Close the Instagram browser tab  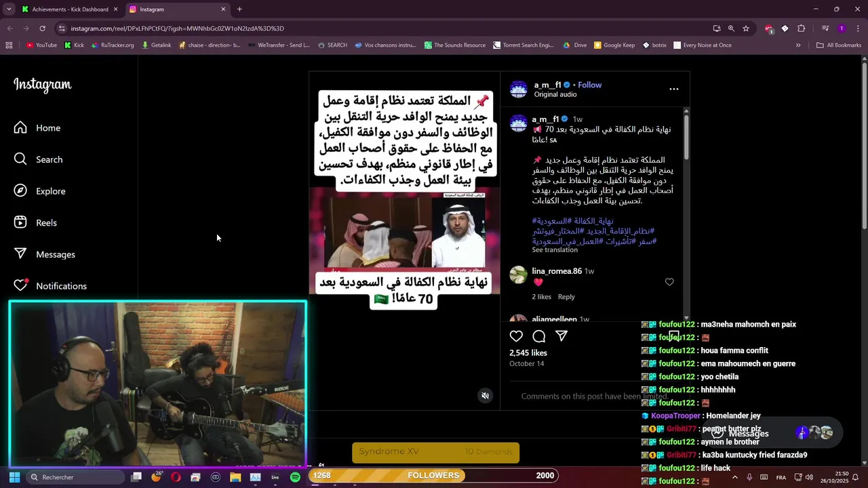(x=223, y=9)
